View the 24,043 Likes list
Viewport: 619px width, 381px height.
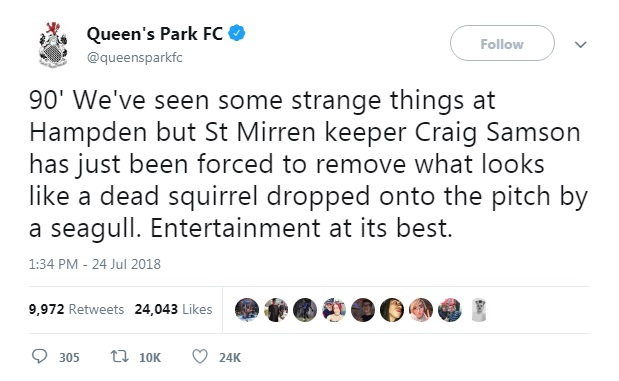pyautogui.click(x=173, y=309)
